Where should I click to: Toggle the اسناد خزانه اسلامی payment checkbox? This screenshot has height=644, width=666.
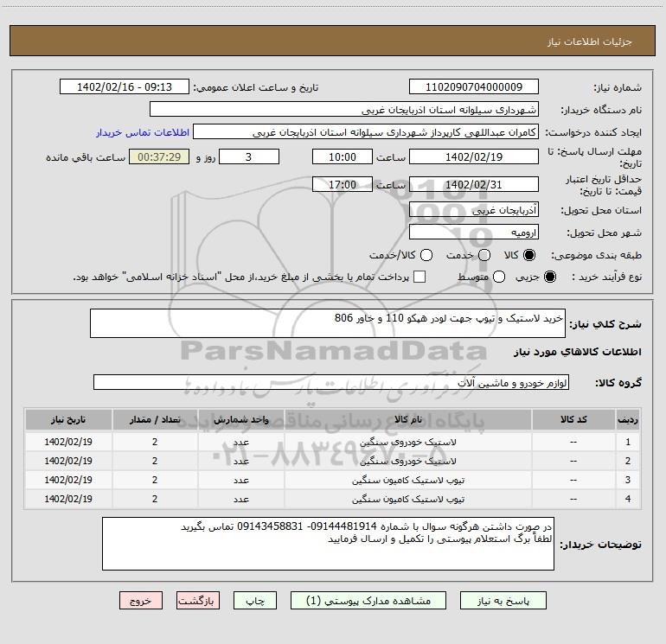click(419, 277)
